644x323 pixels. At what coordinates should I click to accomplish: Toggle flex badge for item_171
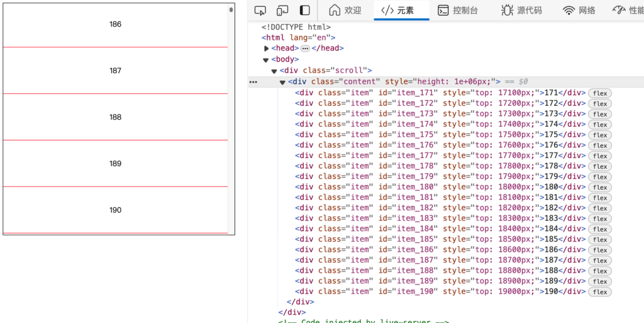coord(599,93)
